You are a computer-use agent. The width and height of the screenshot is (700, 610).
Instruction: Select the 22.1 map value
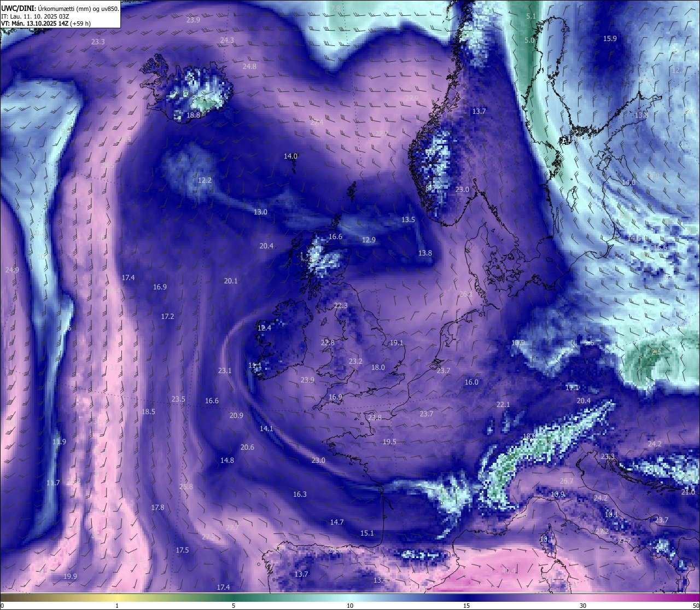503,404
